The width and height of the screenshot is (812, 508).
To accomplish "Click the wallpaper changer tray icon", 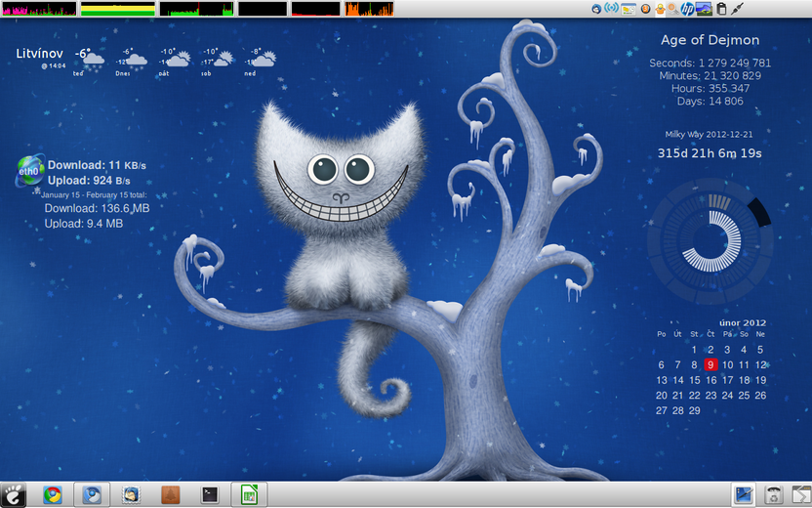I will click(704, 9).
